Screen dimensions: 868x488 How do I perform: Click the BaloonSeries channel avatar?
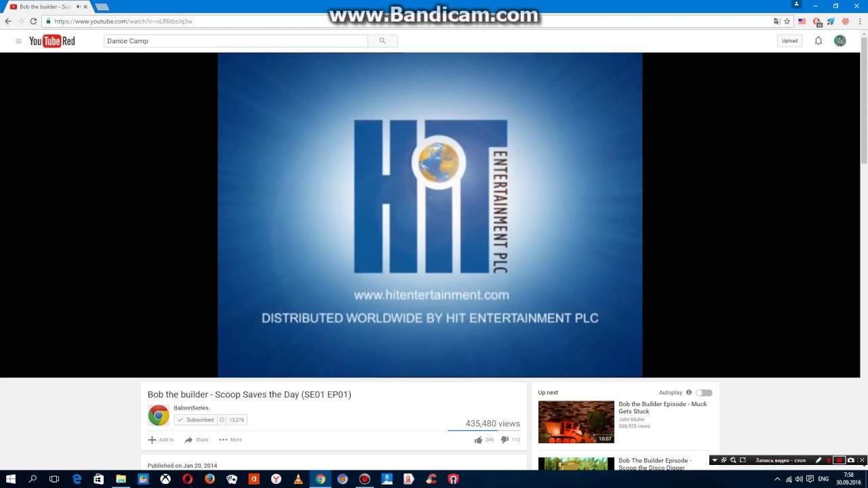159,415
